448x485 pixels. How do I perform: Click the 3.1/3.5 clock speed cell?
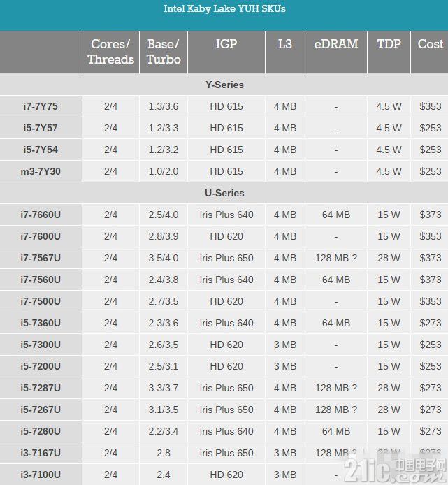coord(164,410)
